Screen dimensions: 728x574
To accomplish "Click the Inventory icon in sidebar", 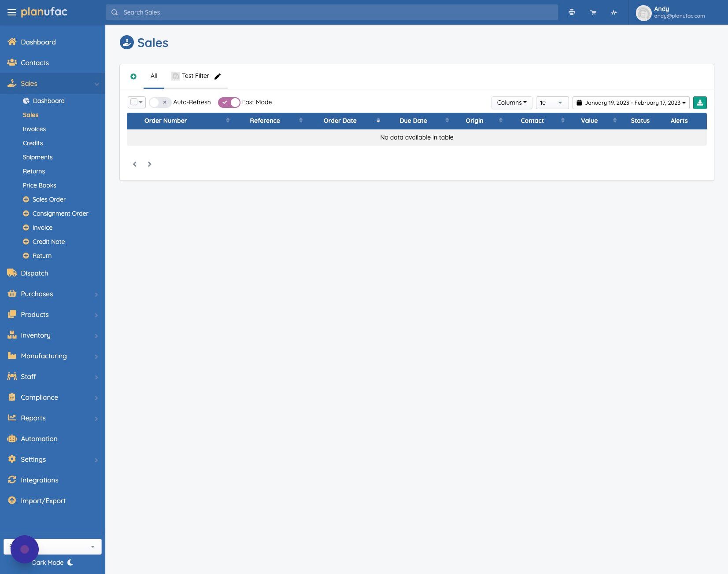I will 12,335.
